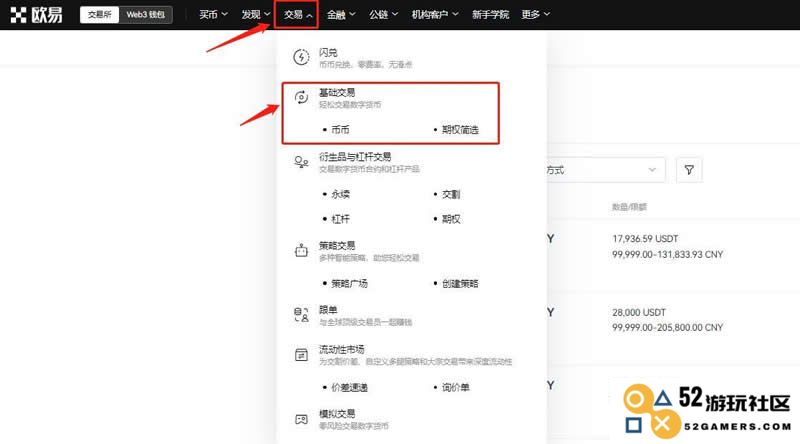Open 询价单 link
The height and width of the screenshot is (444, 800).
pos(455,387)
